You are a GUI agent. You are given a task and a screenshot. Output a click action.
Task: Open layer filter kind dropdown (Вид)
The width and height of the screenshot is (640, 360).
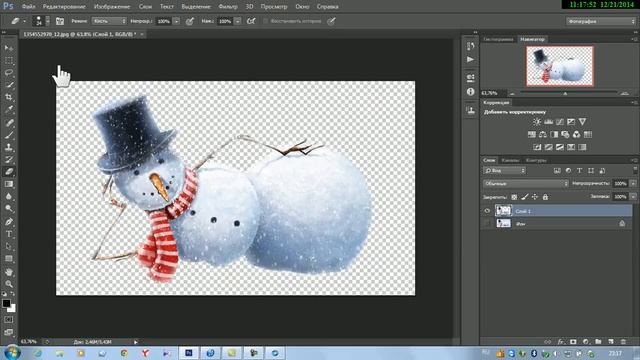[x=505, y=171]
